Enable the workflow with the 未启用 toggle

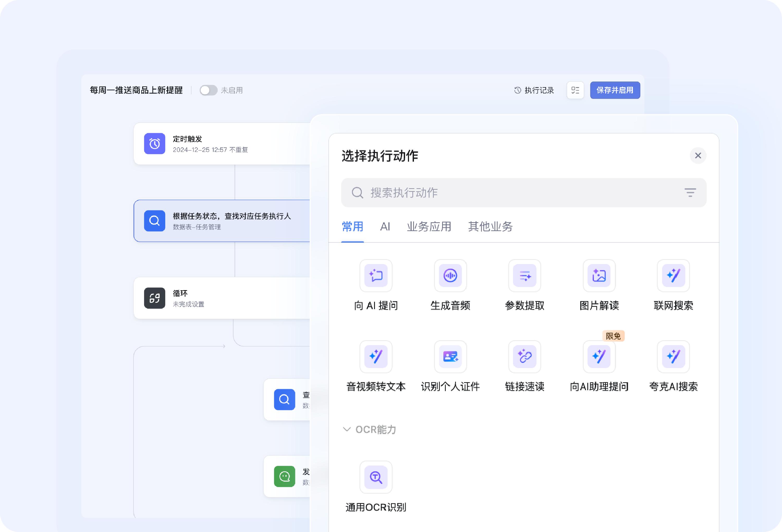[x=208, y=90]
